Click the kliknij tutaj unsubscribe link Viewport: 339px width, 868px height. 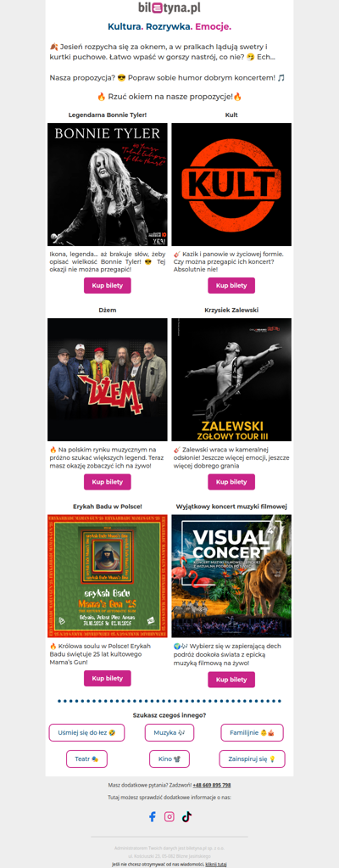[x=215, y=864]
